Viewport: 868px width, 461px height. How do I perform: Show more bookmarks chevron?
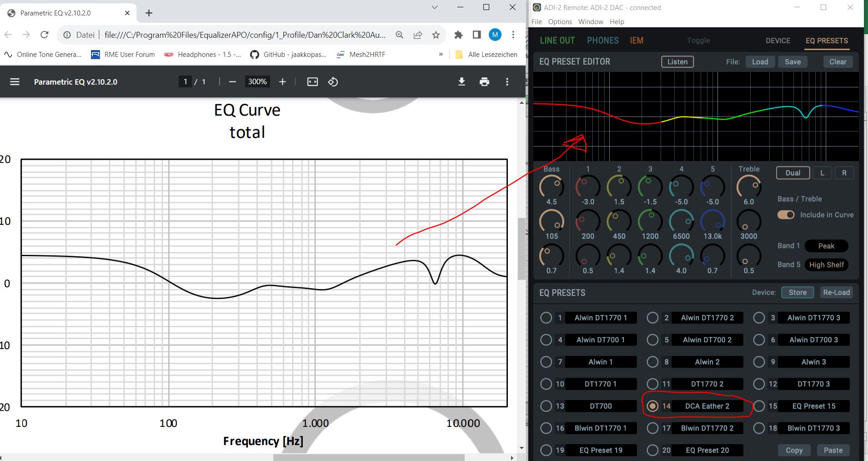(441, 55)
